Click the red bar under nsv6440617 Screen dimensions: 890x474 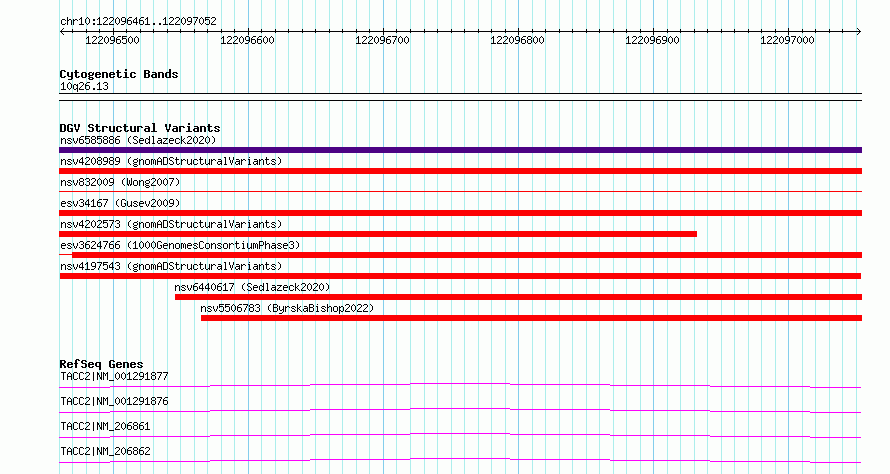[518, 297]
